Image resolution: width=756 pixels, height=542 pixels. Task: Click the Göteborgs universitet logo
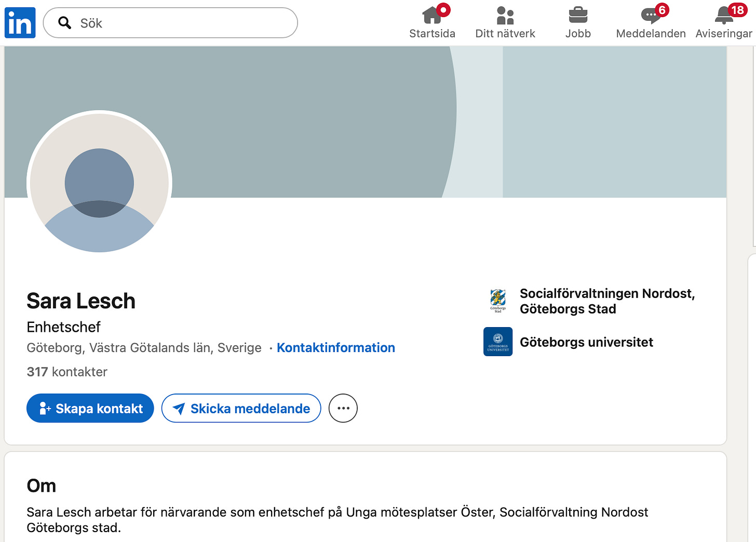(498, 342)
